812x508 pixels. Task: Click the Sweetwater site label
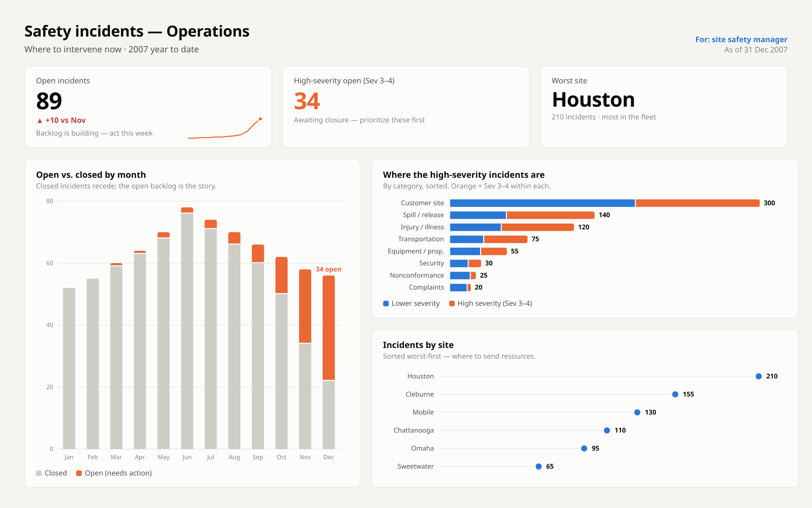415,466
